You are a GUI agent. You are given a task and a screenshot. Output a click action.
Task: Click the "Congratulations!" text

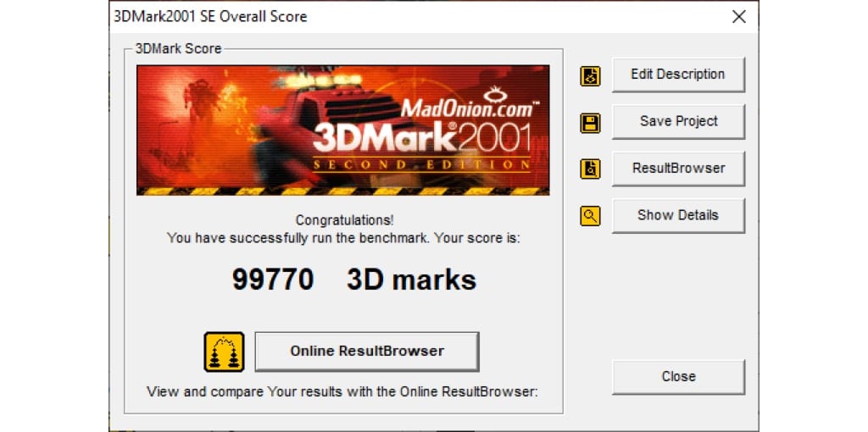344,220
